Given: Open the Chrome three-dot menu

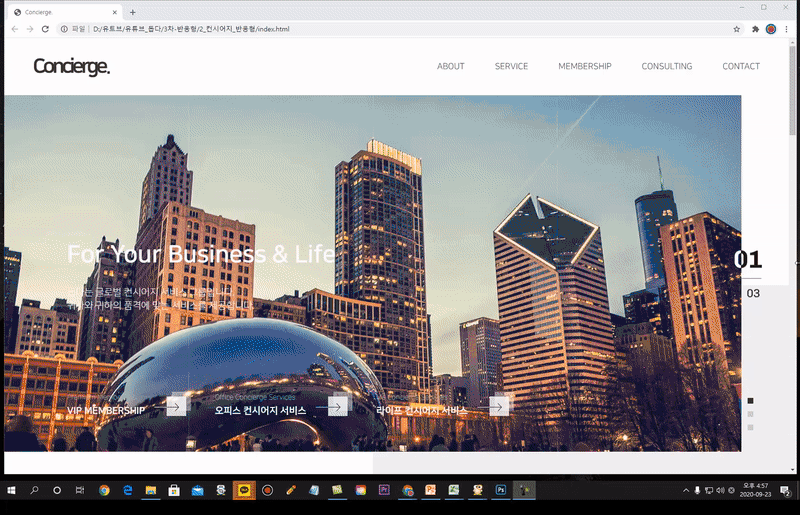Looking at the screenshot, I should [786, 29].
